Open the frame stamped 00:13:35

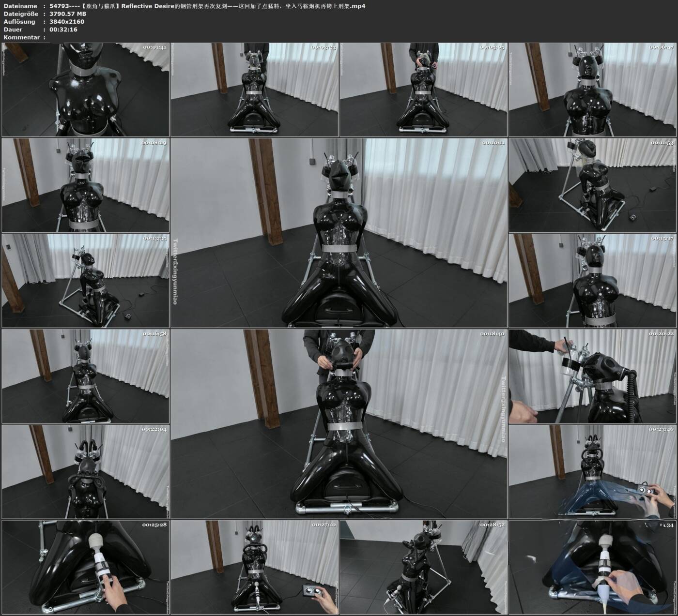click(86, 281)
